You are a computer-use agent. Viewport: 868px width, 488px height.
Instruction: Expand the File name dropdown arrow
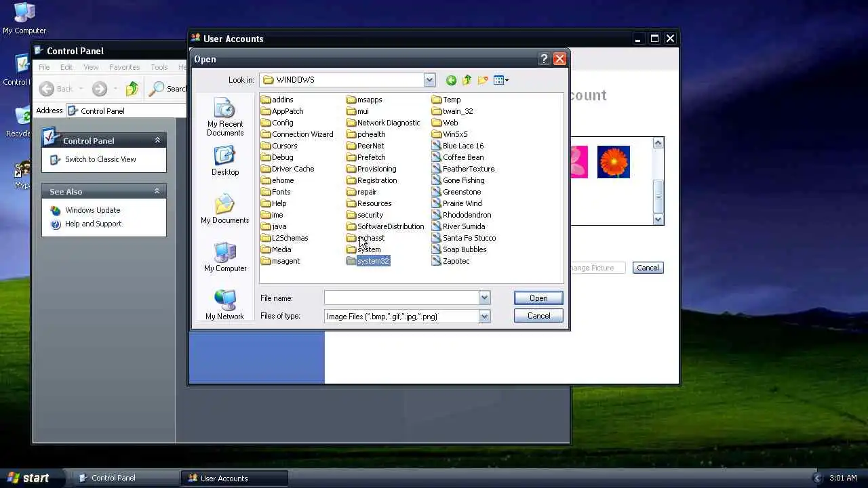click(x=484, y=298)
